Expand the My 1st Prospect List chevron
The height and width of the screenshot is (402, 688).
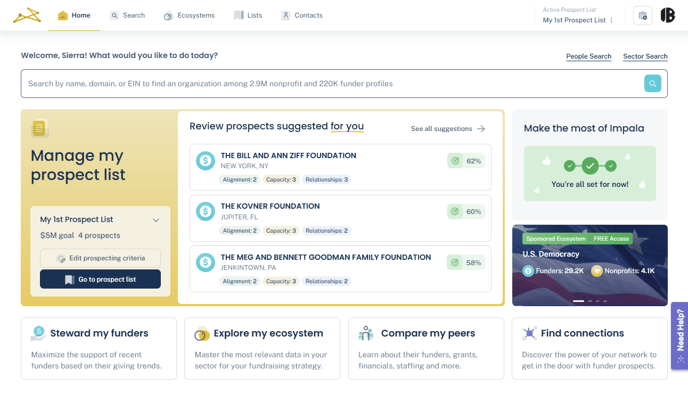pyautogui.click(x=156, y=220)
